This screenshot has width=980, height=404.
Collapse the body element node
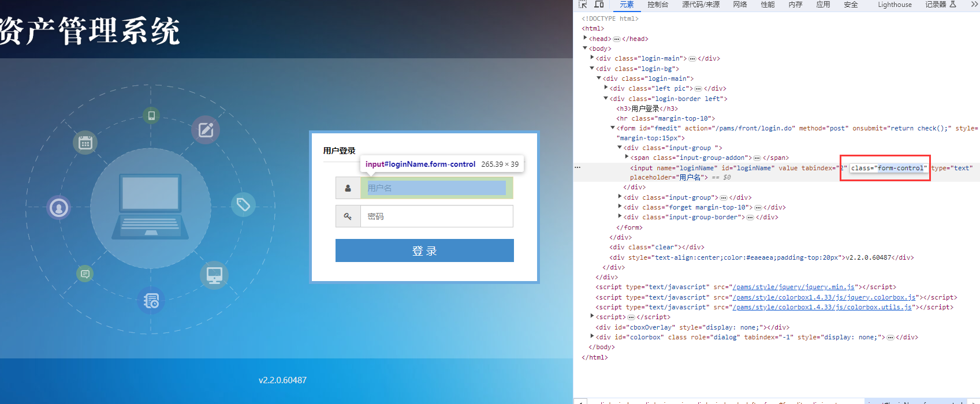point(585,48)
